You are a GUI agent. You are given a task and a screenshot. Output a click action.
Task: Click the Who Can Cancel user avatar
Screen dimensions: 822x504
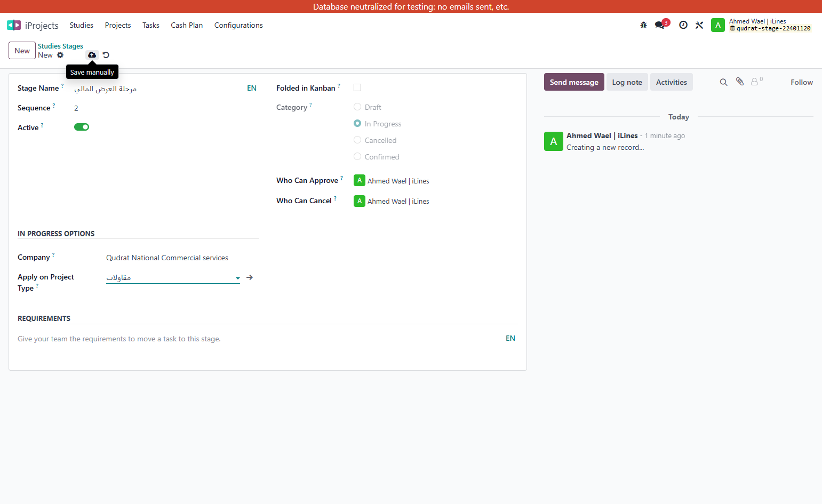[x=360, y=201]
